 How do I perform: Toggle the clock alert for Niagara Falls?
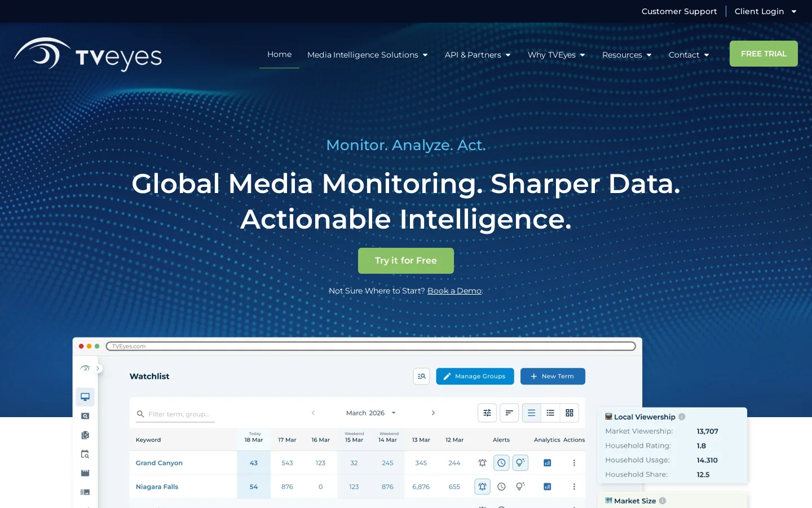point(501,487)
